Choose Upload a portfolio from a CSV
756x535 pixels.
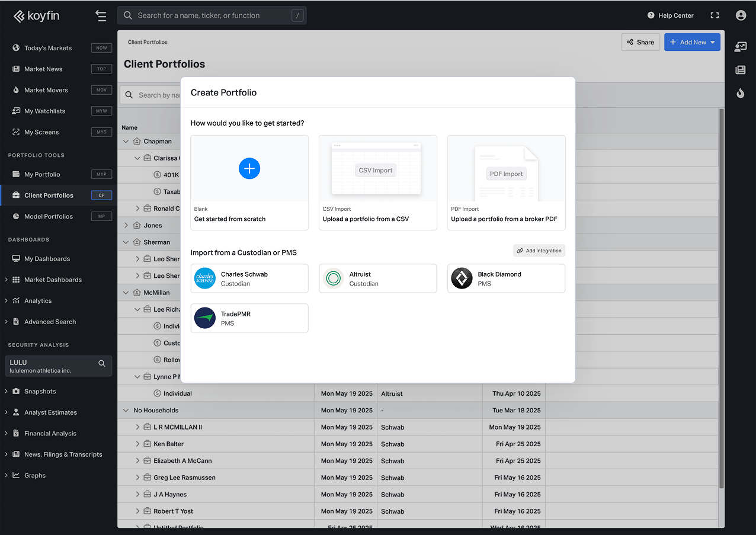coord(378,182)
